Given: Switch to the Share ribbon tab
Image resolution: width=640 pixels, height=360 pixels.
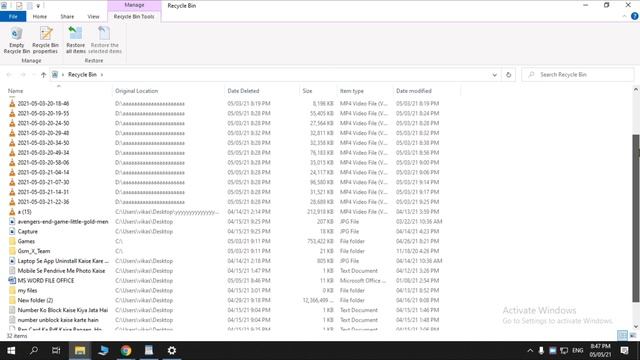Looking at the screenshot, I should (67, 17).
